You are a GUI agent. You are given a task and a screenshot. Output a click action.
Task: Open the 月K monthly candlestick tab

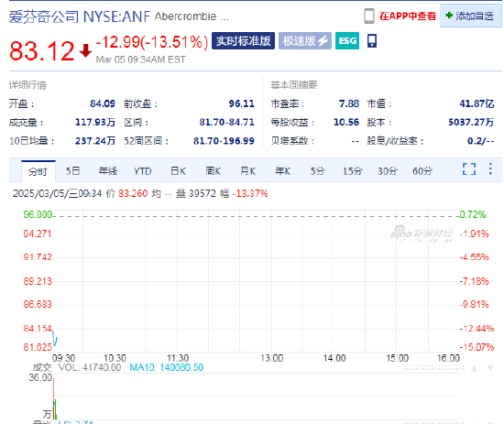click(x=247, y=171)
